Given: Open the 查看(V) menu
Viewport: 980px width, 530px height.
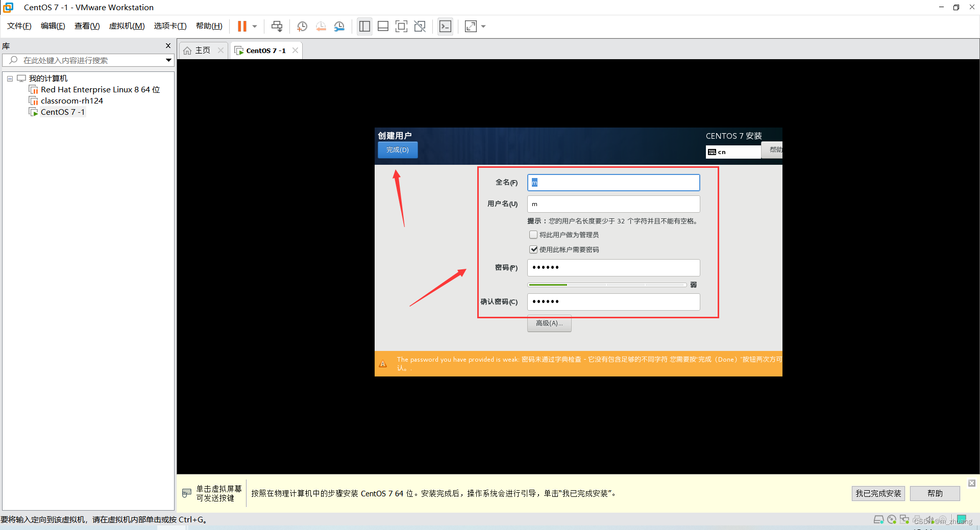Looking at the screenshot, I should tap(87, 26).
